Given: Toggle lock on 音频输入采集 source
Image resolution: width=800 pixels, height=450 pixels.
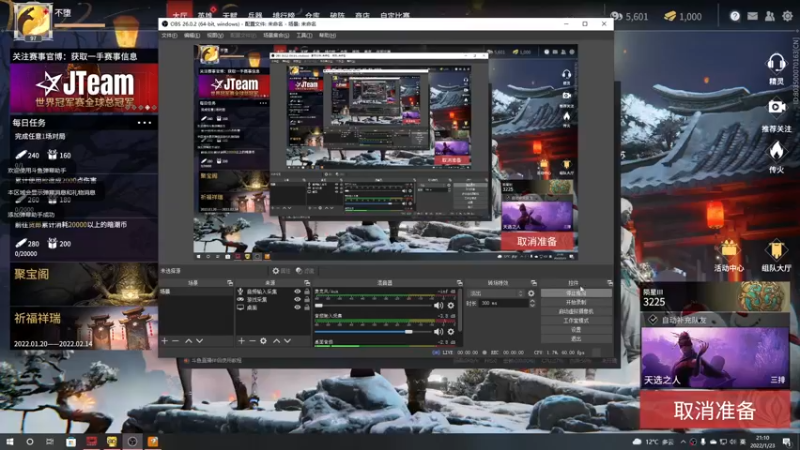Looking at the screenshot, I should 307,291.
